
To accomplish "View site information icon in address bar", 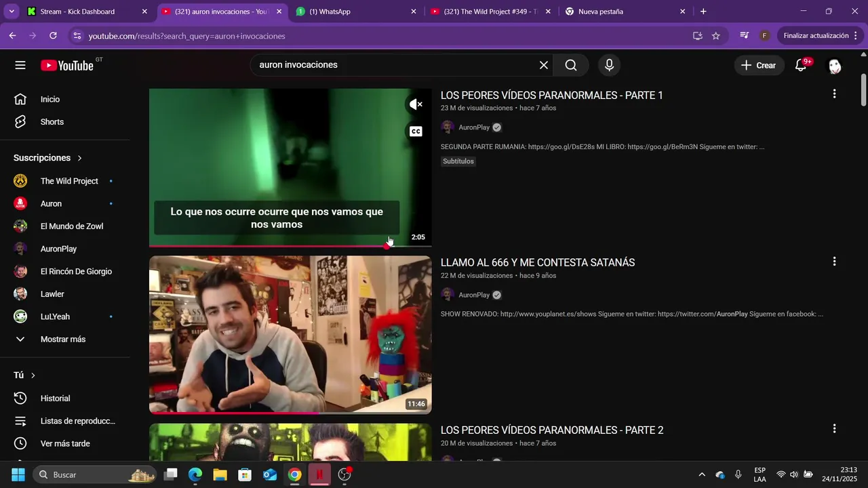I will pos(77,36).
